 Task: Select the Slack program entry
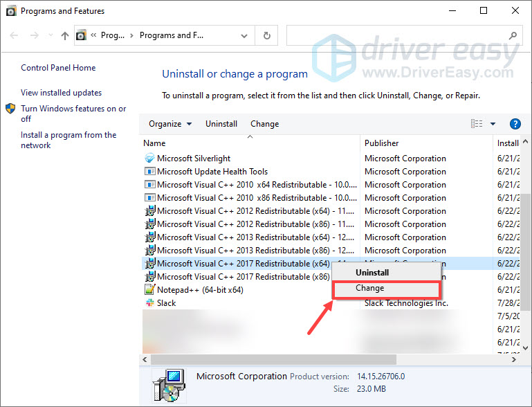click(166, 302)
